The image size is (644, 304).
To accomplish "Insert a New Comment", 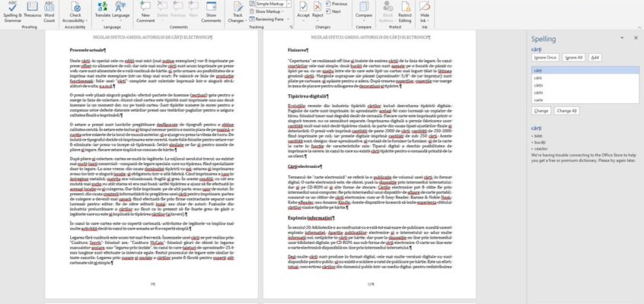I will point(145,11).
